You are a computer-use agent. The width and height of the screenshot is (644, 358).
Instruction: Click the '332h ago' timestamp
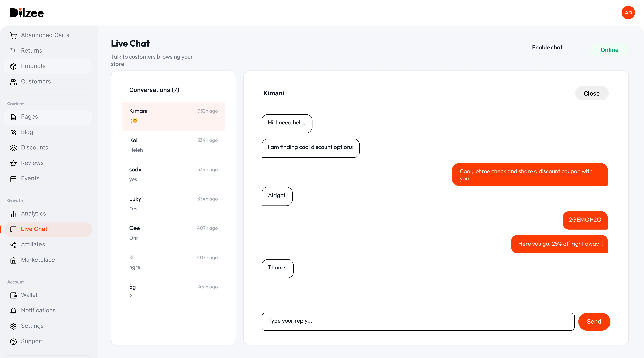[x=208, y=111]
